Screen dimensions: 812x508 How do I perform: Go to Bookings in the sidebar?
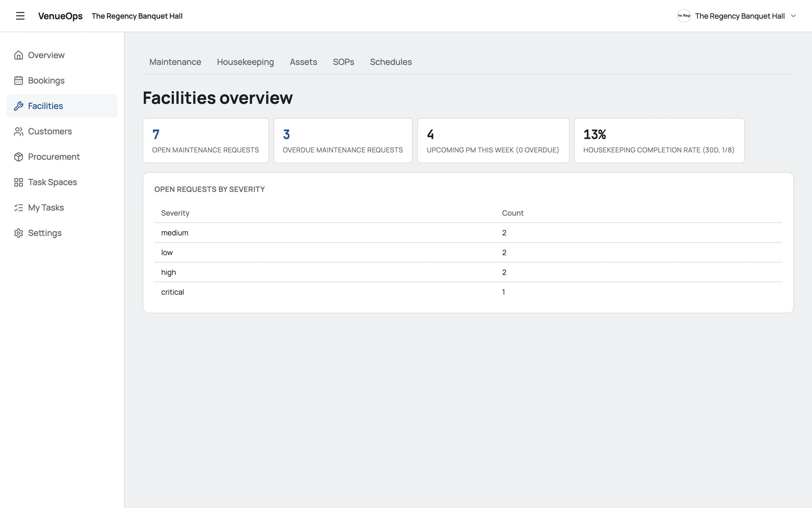tap(62, 81)
